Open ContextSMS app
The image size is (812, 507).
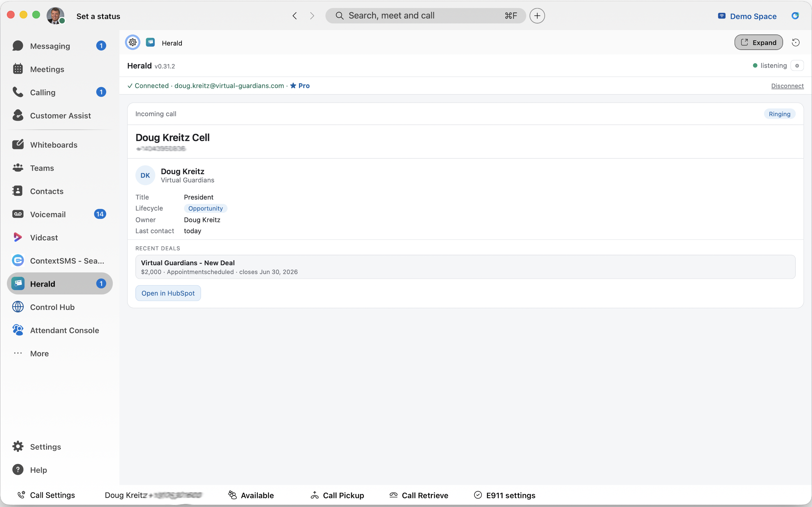pyautogui.click(x=60, y=261)
